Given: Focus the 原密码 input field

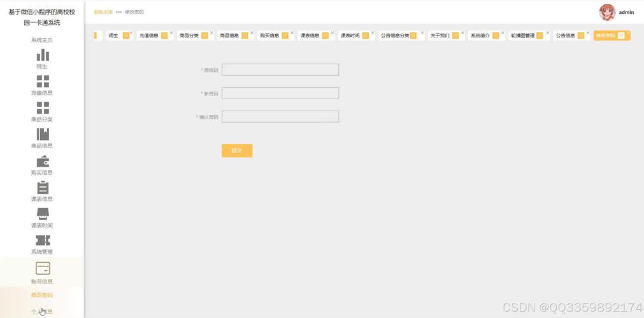Looking at the screenshot, I should point(280,70).
